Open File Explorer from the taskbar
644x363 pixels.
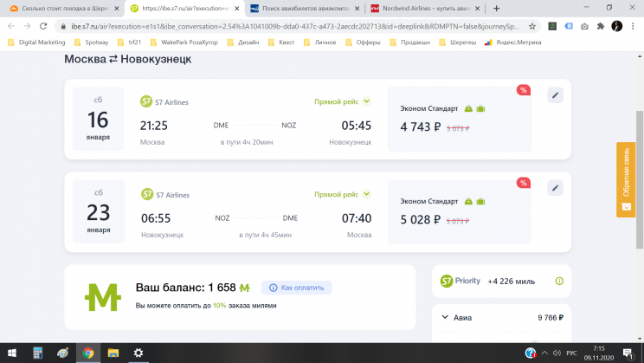[x=113, y=353]
